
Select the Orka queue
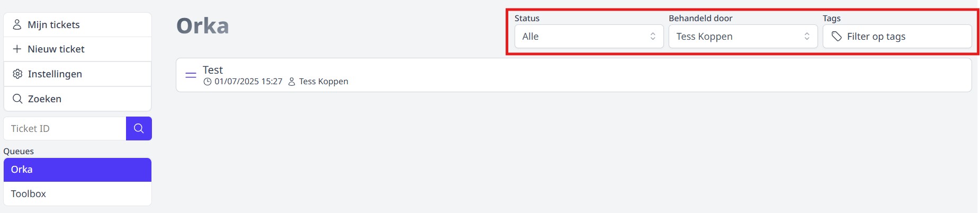coord(77,170)
